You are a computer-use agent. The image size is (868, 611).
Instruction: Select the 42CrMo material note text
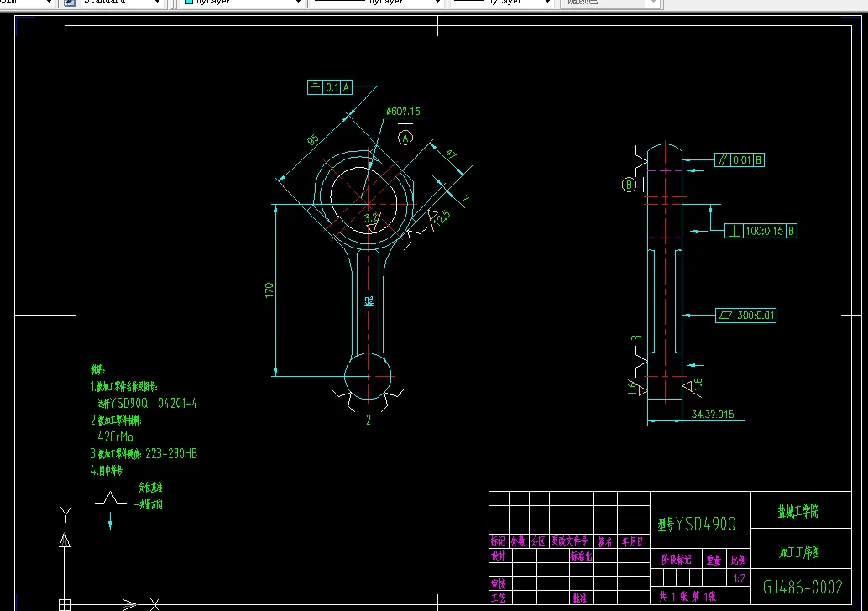[x=115, y=436]
